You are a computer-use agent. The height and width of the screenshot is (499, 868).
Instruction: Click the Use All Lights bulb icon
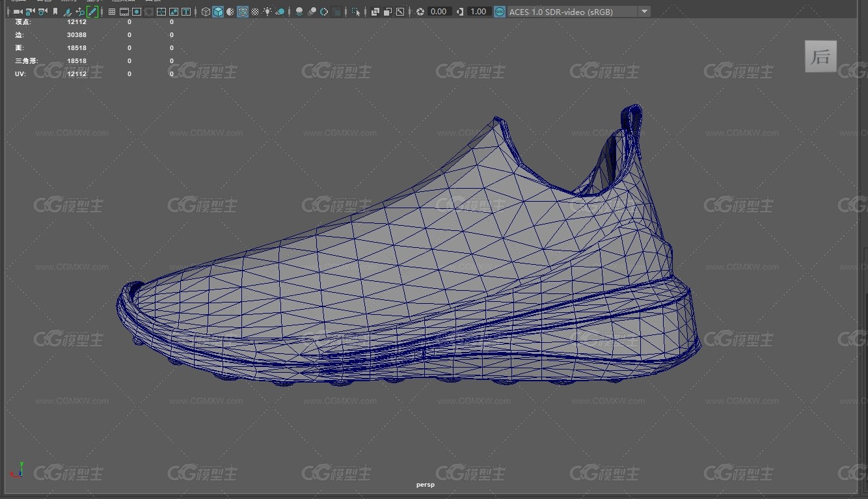[x=267, y=12]
